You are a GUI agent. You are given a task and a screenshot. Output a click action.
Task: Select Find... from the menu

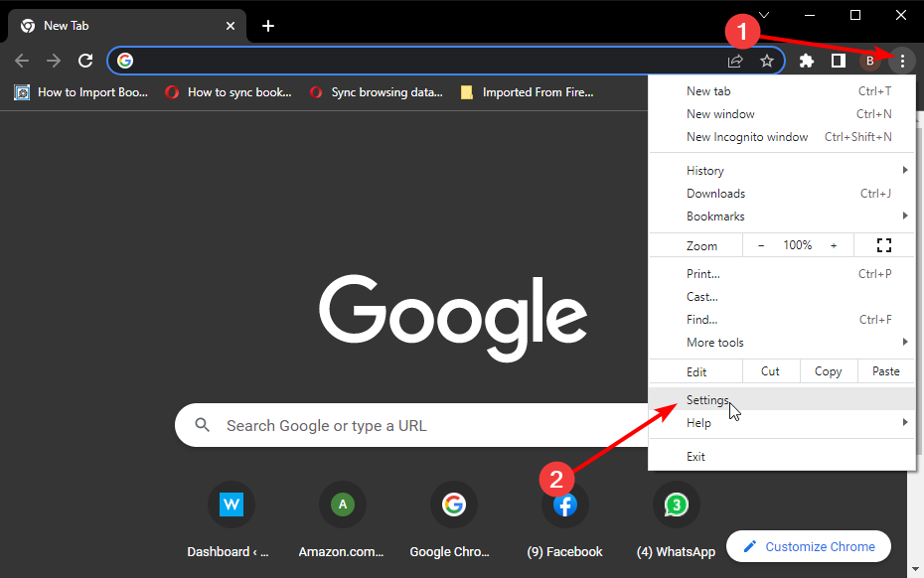coord(782,320)
